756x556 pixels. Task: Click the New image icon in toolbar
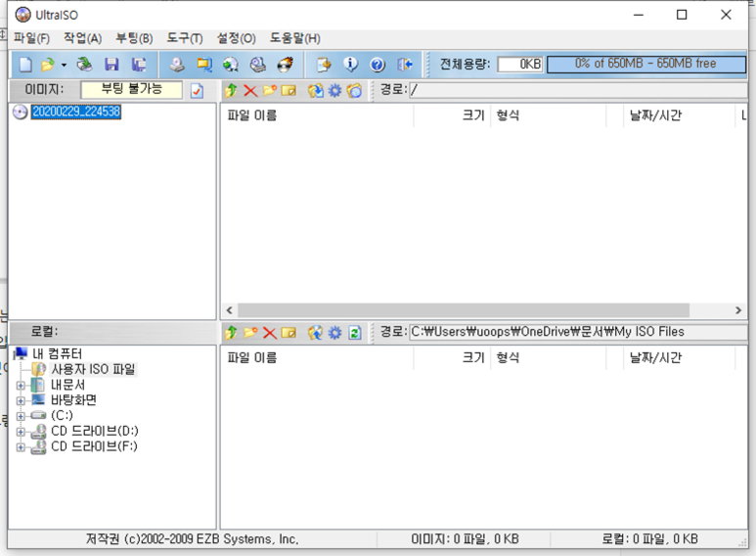click(25, 65)
